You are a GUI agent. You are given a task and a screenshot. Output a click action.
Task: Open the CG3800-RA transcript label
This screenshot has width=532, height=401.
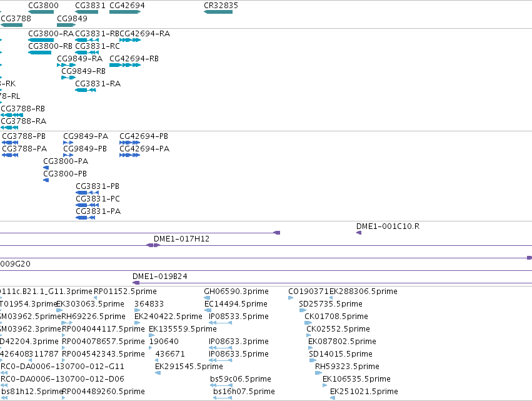click(51, 34)
